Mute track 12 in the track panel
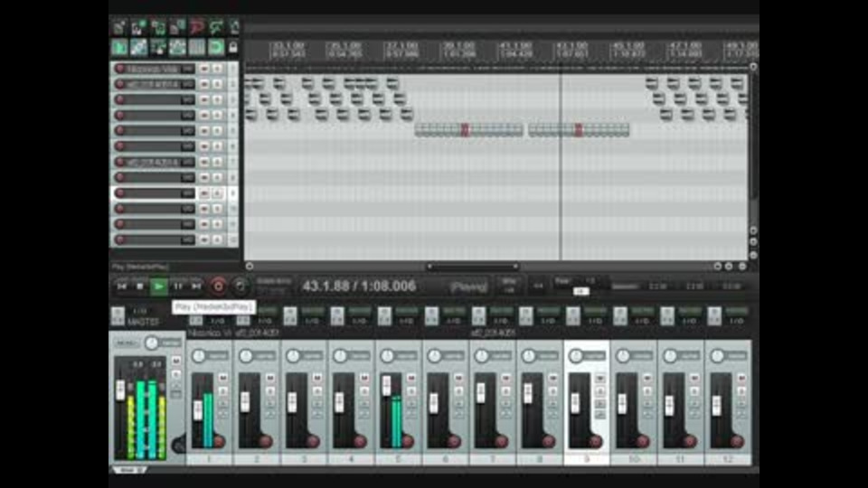 coord(204,239)
